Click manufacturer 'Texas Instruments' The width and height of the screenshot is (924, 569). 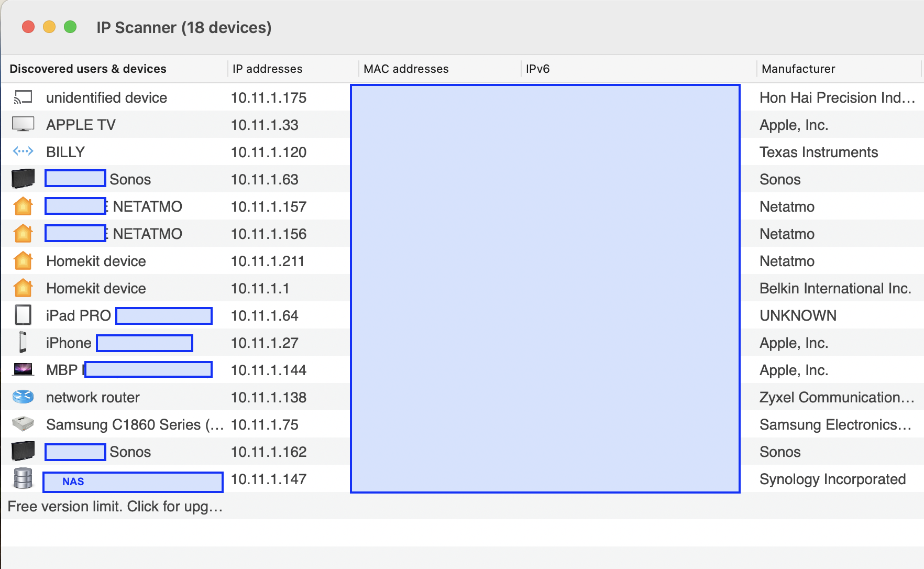coord(819,152)
